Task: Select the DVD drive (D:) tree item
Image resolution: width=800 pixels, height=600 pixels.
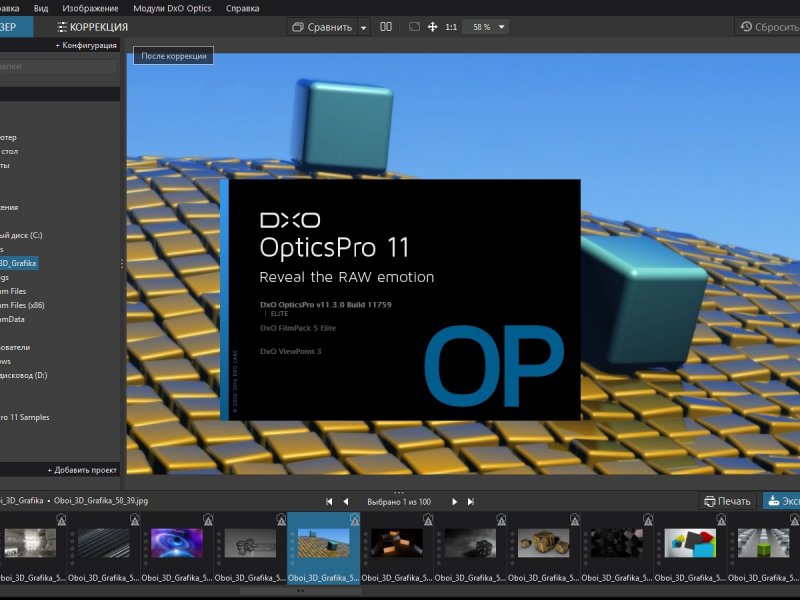Action: tap(23, 375)
